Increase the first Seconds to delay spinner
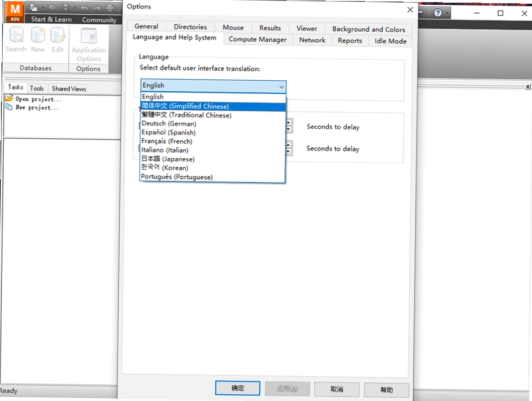The width and height of the screenshot is (532, 401). tap(289, 123)
